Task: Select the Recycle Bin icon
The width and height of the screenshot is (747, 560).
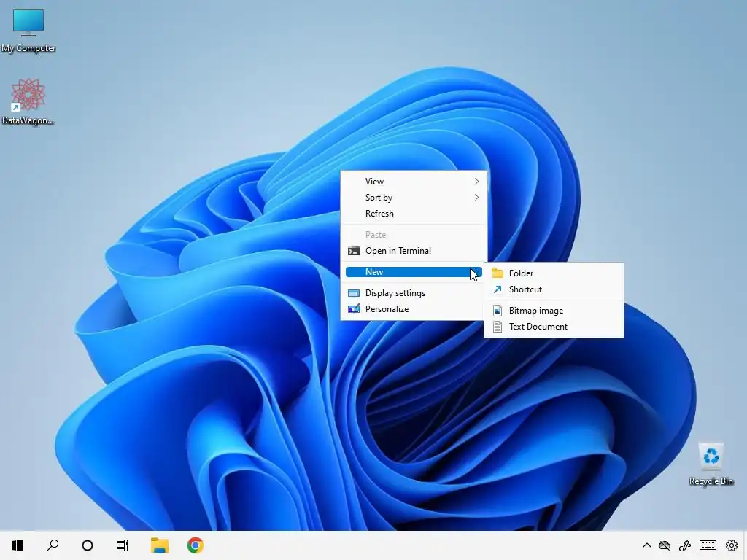Action: (711, 464)
